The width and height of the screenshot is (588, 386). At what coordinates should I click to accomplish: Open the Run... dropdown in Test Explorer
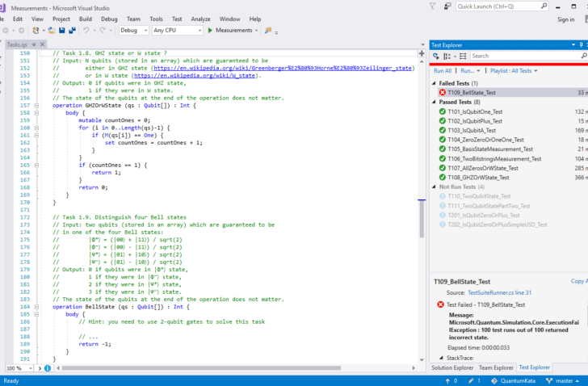tap(470, 71)
